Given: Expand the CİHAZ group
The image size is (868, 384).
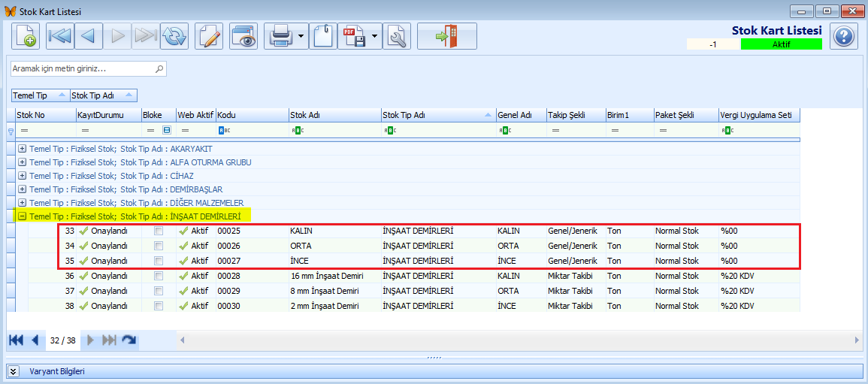Looking at the screenshot, I should click(22, 175).
